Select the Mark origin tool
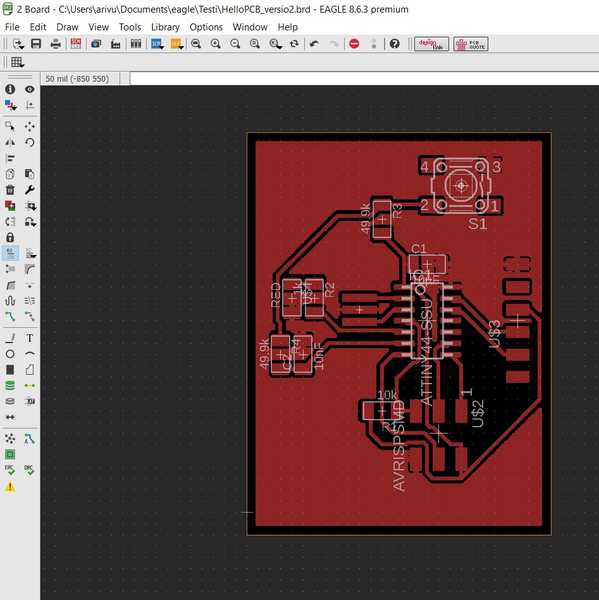 pyautogui.click(x=30, y=105)
